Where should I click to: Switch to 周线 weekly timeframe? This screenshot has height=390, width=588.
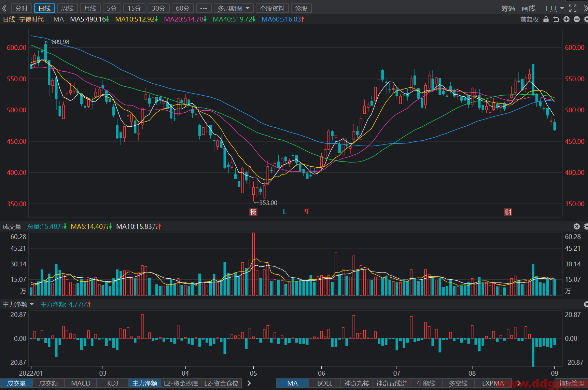point(67,8)
